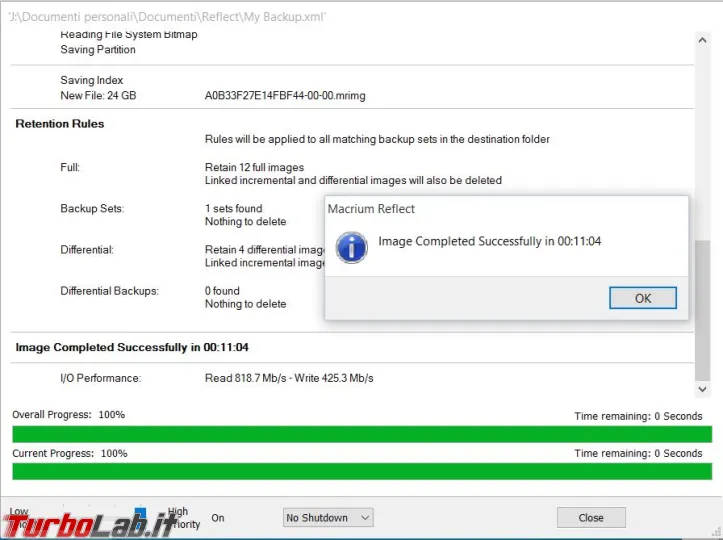The height and width of the screenshot is (540, 723).
Task: Click the Overall Progress green bar
Action: (x=362, y=434)
